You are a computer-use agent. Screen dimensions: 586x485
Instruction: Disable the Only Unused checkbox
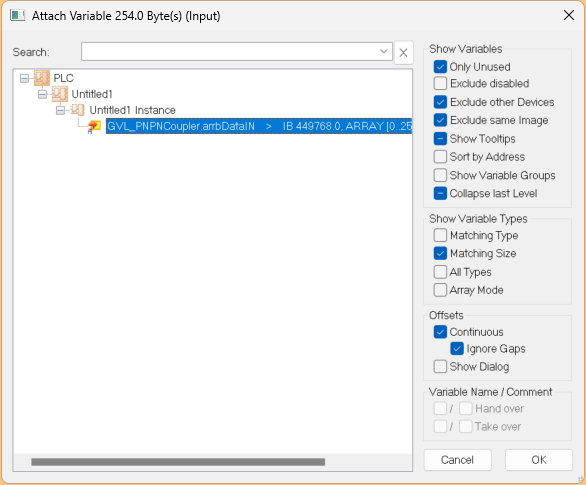[440, 67]
